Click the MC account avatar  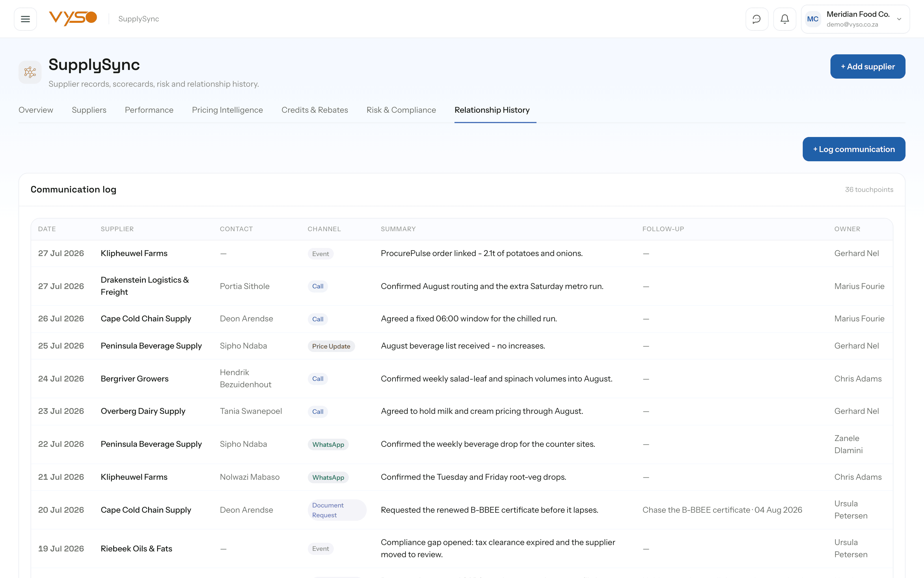pyautogui.click(x=813, y=19)
